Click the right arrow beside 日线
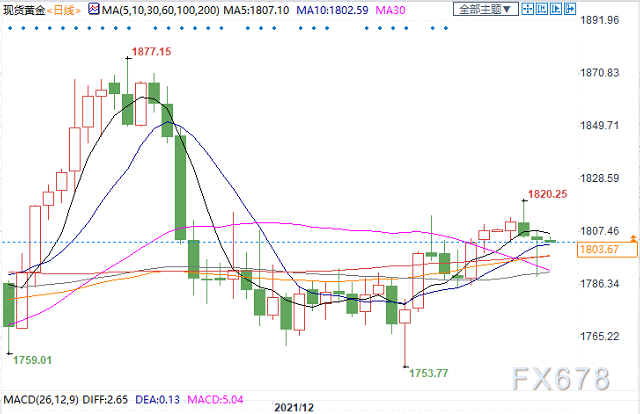 tap(78, 11)
